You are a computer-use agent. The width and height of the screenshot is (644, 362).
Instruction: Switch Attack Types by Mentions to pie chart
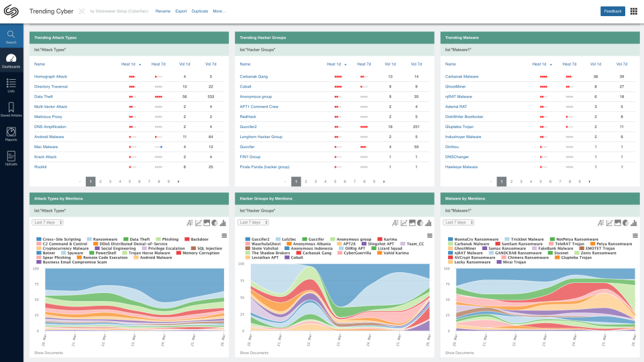pyautogui.click(x=215, y=223)
